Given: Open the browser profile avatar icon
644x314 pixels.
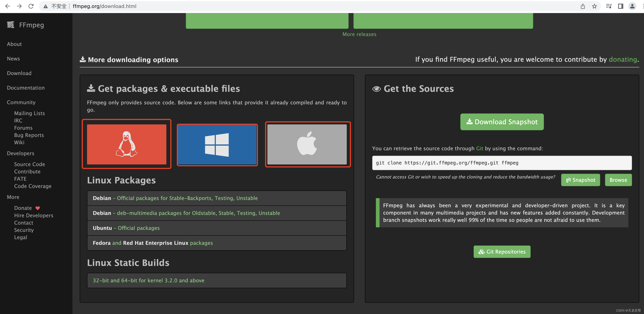Looking at the screenshot, I should click(x=632, y=6).
